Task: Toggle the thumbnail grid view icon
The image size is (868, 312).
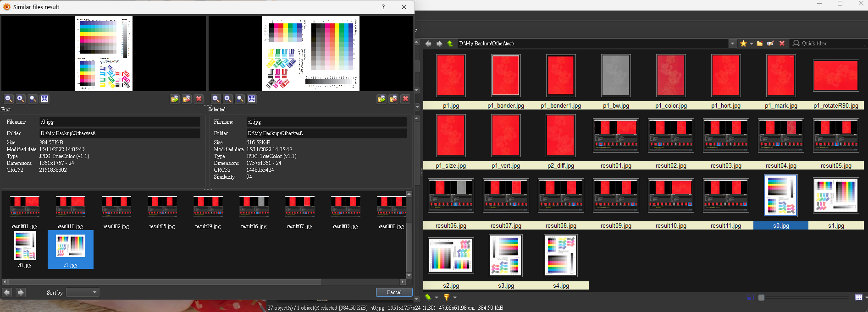Action: (858, 297)
